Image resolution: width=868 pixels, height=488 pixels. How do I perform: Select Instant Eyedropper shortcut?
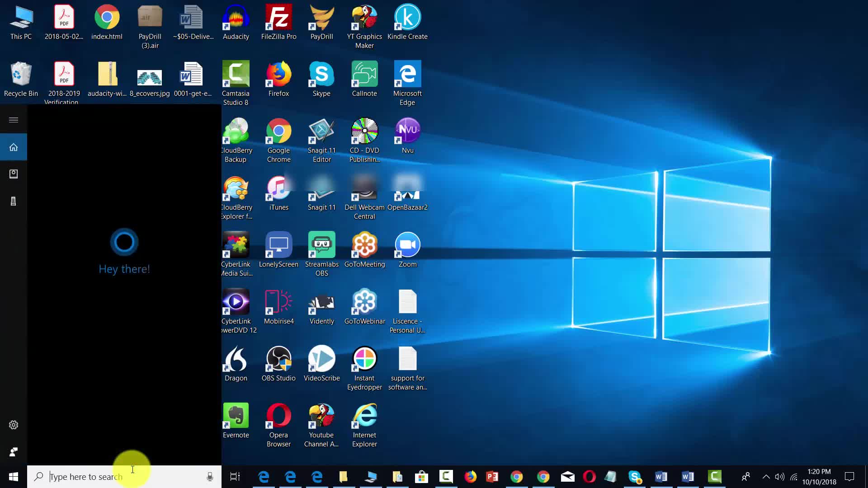[x=364, y=368]
